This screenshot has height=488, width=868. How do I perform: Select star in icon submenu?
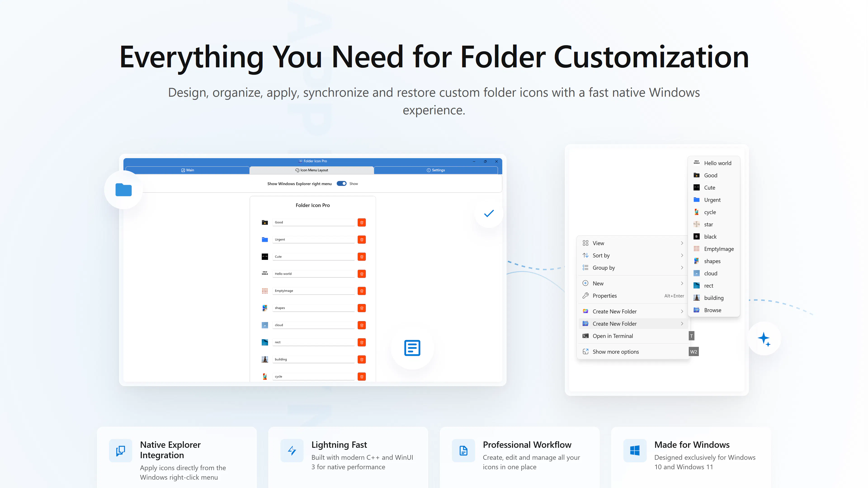714,224
